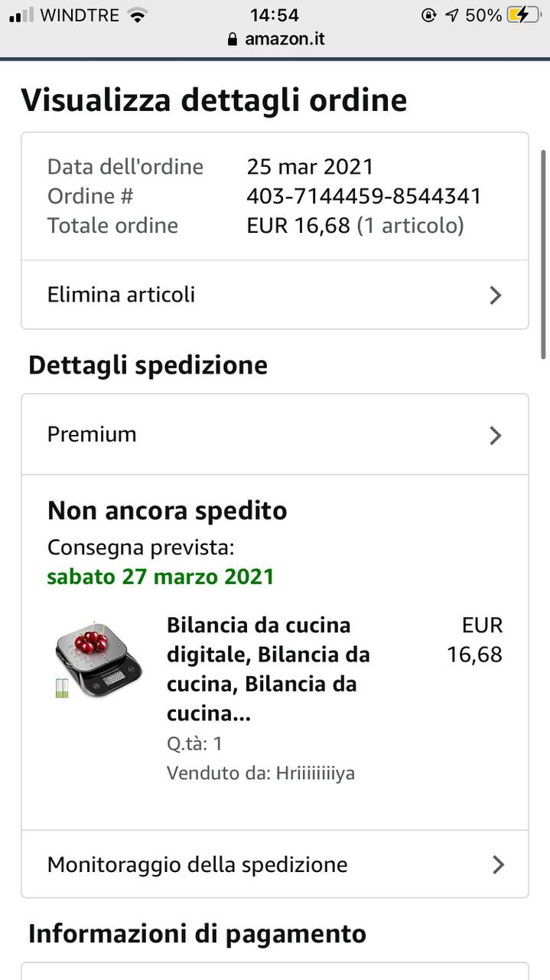Select Premium shipping option row
The width and height of the screenshot is (550, 980).
pos(275,434)
